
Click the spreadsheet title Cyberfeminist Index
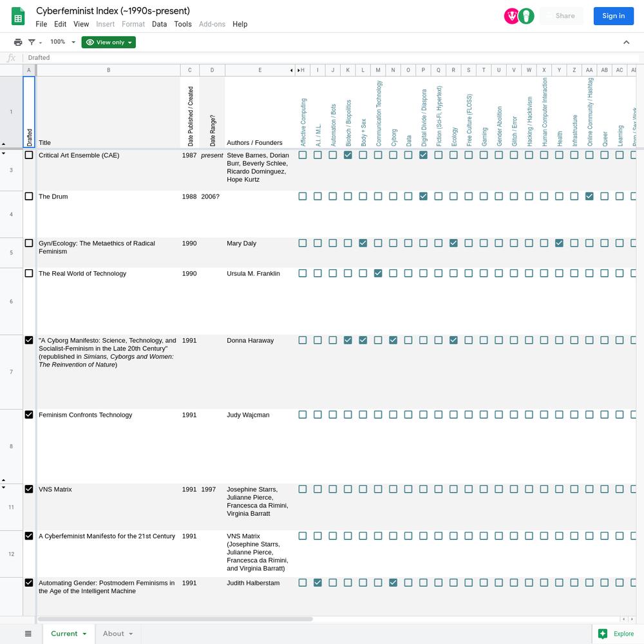[113, 11]
